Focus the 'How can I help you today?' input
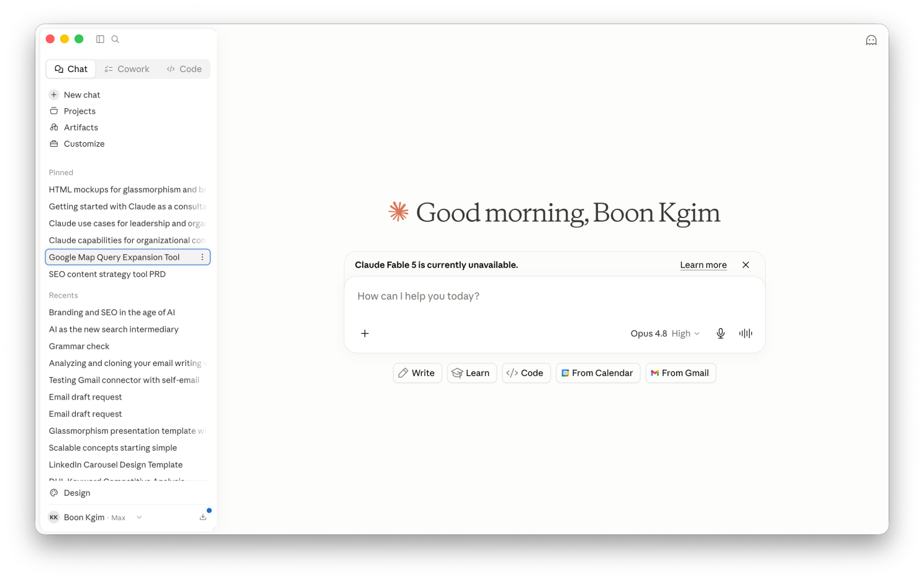Image resolution: width=924 pixels, height=581 pixels. pos(555,296)
